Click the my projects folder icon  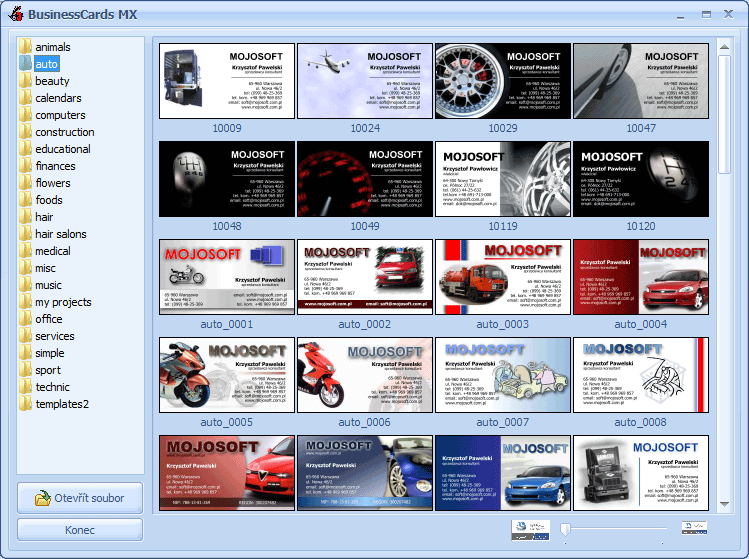[25, 301]
